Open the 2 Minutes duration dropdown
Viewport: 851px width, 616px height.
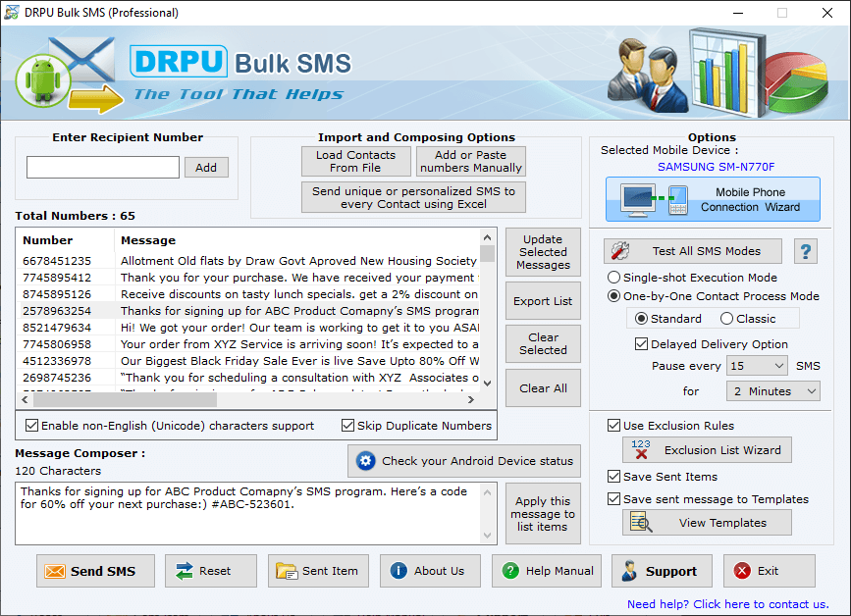click(x=772, y=391)
